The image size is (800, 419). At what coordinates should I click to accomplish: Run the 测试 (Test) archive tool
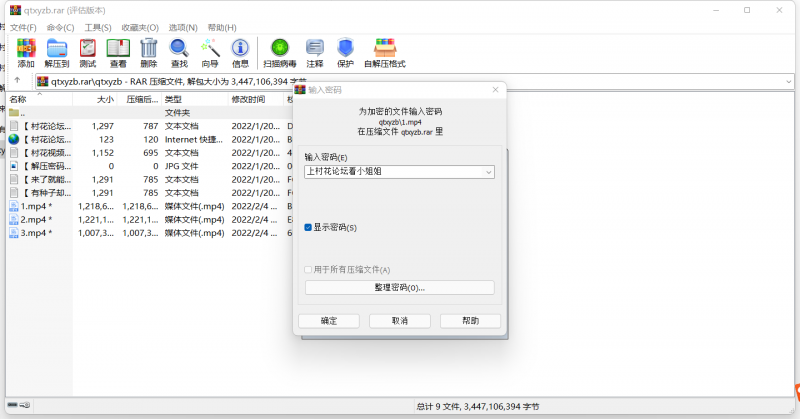point(88,52)
